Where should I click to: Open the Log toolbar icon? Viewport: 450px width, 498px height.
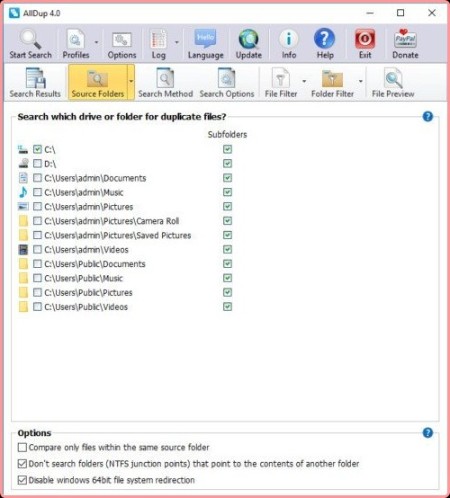159,39
